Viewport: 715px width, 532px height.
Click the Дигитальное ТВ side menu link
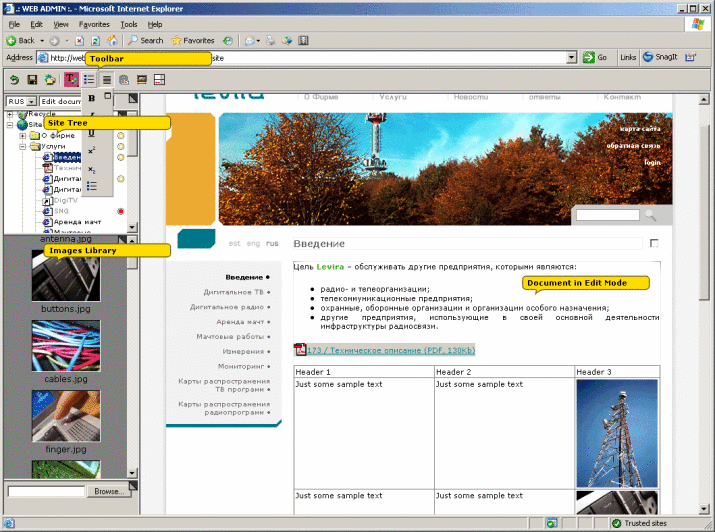coord(236,292)
